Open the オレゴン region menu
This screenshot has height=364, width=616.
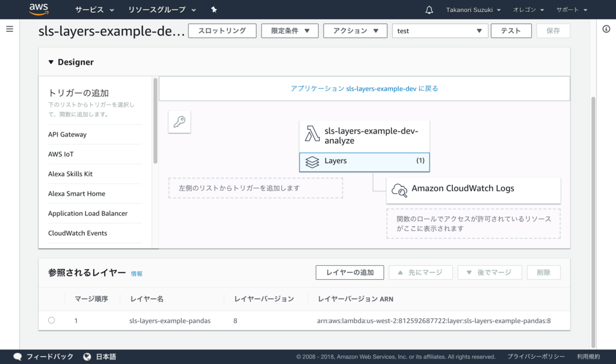[x=528, y=10]
